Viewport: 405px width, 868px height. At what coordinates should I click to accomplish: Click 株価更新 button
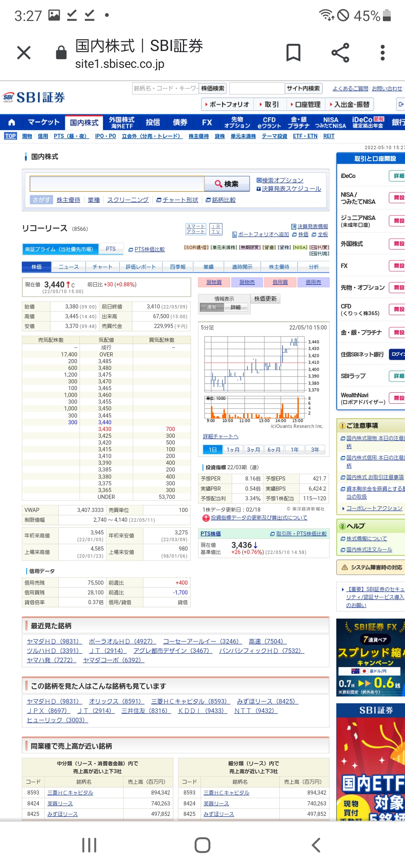pos(265,299)
